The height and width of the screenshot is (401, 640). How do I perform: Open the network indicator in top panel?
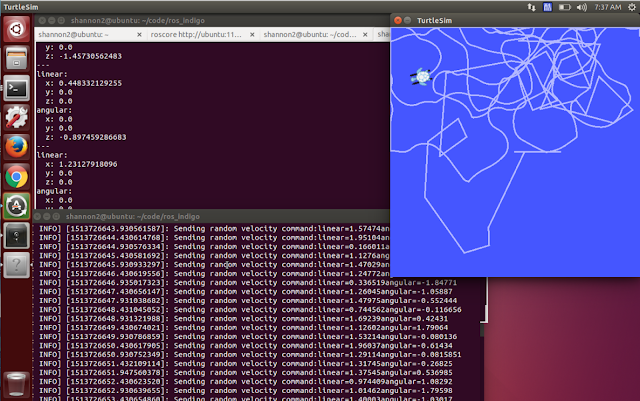(x=531, y=7)
